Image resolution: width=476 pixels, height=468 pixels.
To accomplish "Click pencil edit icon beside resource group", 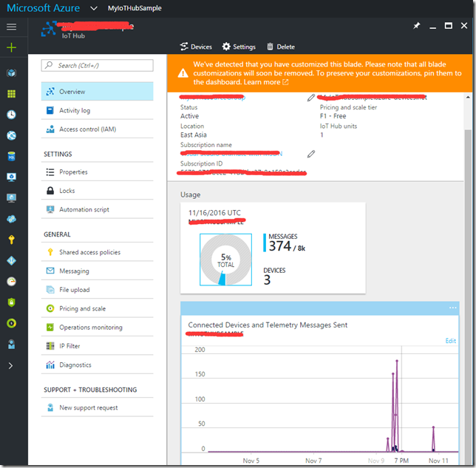I will click(x=310, y=98).
